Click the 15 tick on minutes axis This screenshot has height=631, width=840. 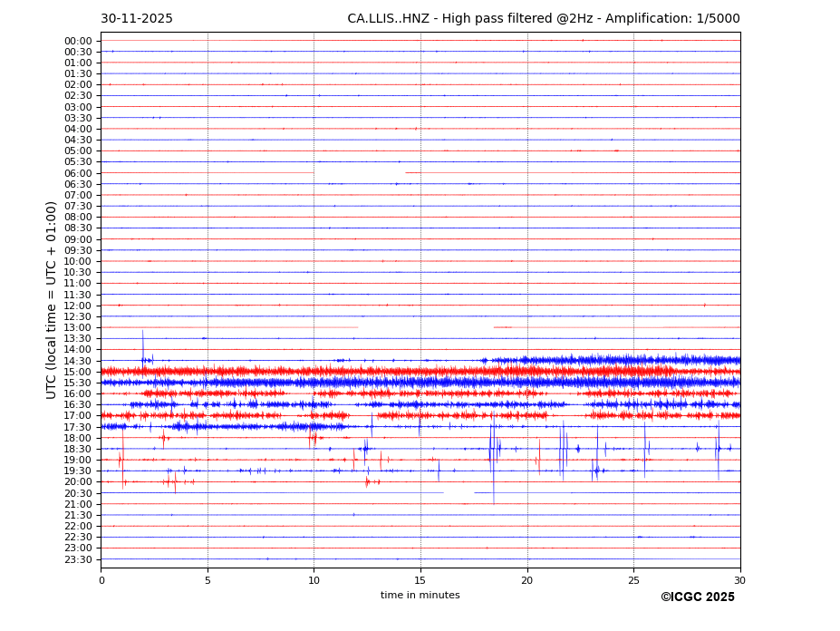(420, 580)
